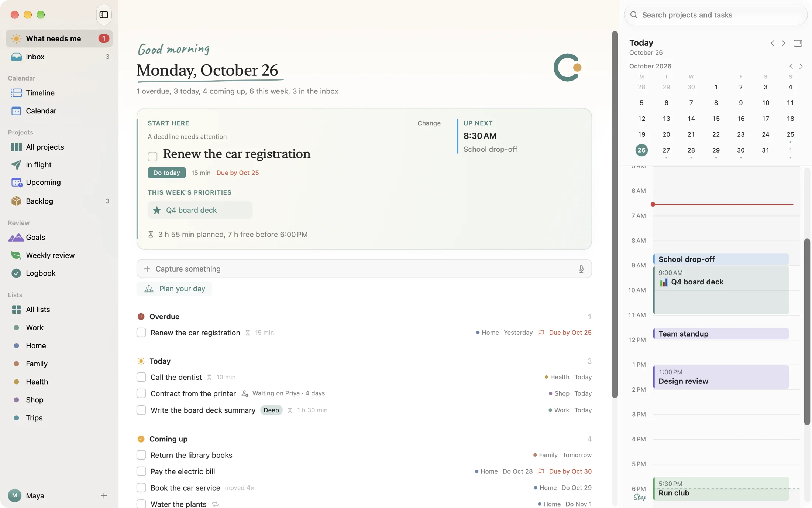Go to next day in Today panel
The image size is (812, 508).
[x=783, y=43]
